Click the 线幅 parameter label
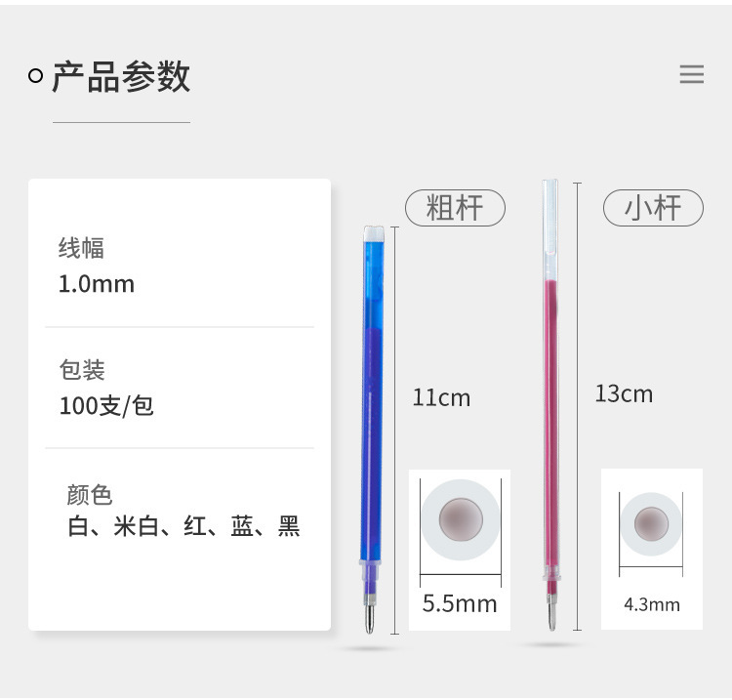Image resolution: width=732 pixels, height=700 pixels. [81, 248]
